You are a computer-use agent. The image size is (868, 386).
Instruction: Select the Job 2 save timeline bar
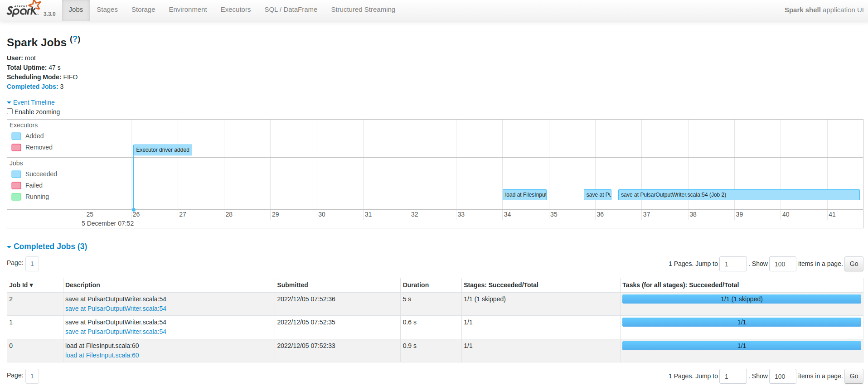(739, 195)
